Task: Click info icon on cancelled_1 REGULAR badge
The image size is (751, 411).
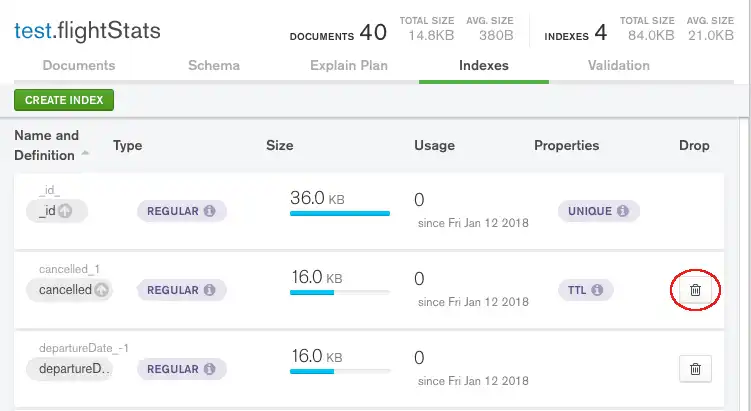Action: (210, 290)
